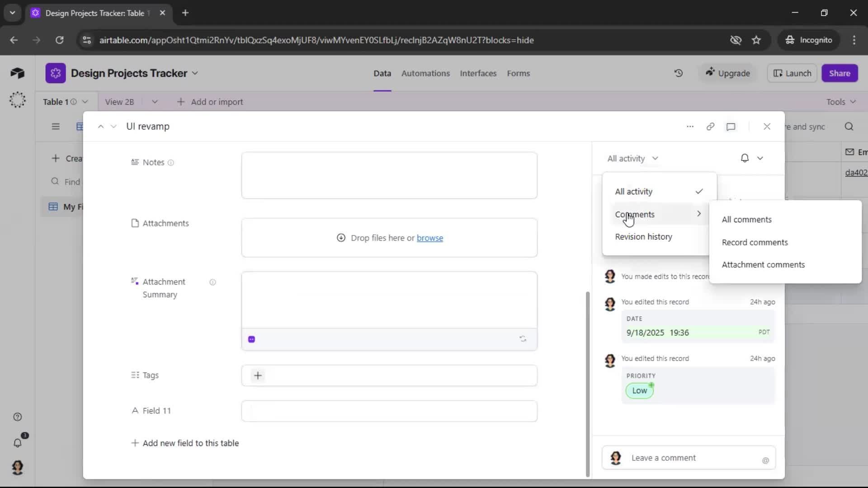Click the search magnifier icon in grid
This screenshot has width=868, height=488.
pyautogui.click(x=849, y=127)
